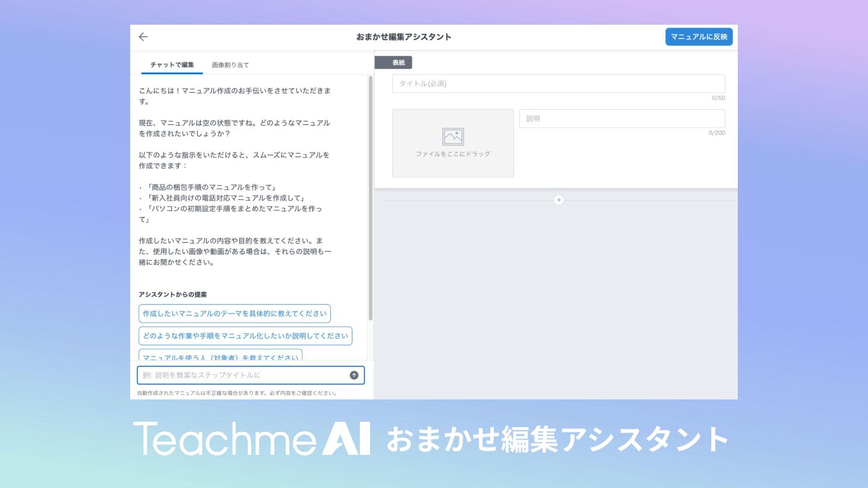Choose suggestion マニュアルを使う人（対象者）を教えてください
Viewport: 868px width, 488px height.
pyautogui.click(x=221, y=355)
